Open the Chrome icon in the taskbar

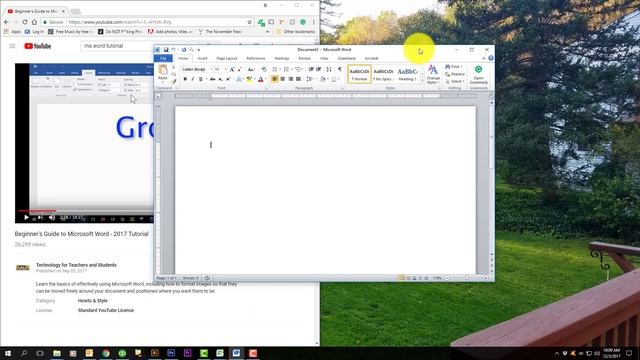(106, 353)
